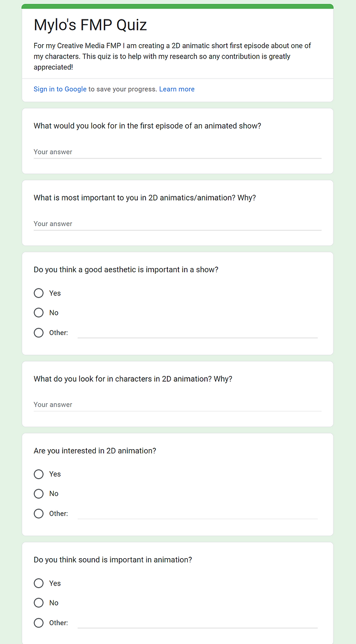Select Yes for sound importance in animation

38,583
